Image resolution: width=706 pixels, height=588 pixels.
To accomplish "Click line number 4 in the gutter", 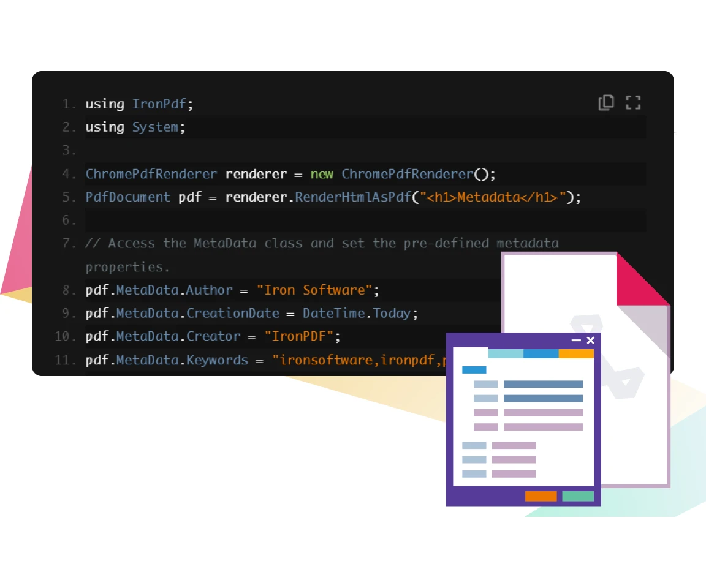I will pos(69,174).
